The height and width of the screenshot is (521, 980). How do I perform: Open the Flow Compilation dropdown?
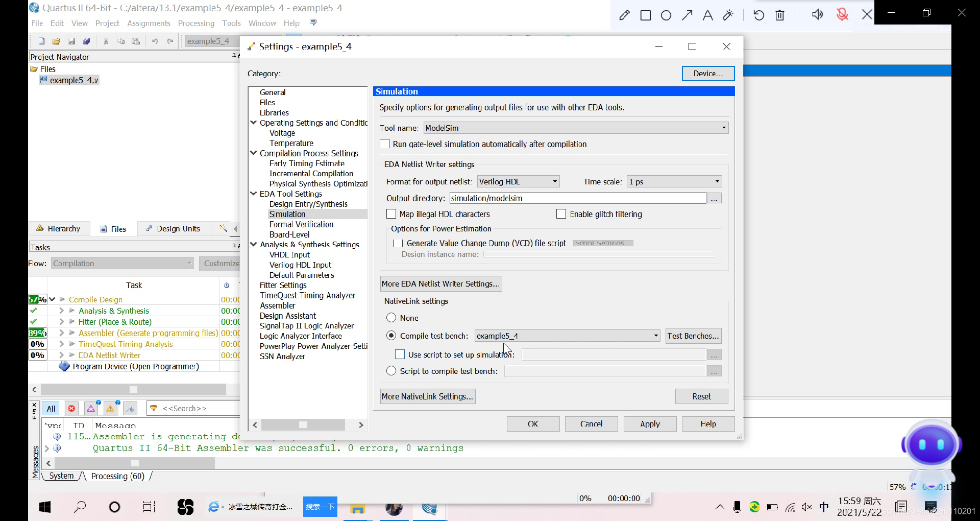point(122,263)
